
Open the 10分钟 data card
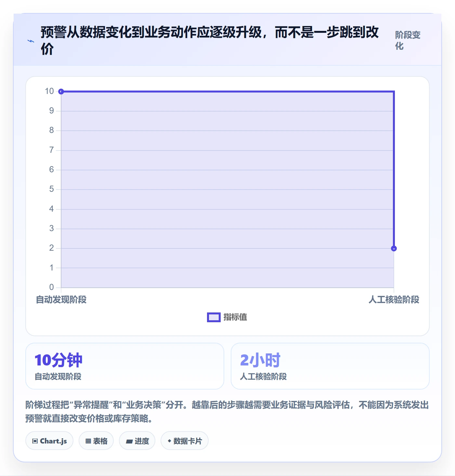[x=125, y=366]
